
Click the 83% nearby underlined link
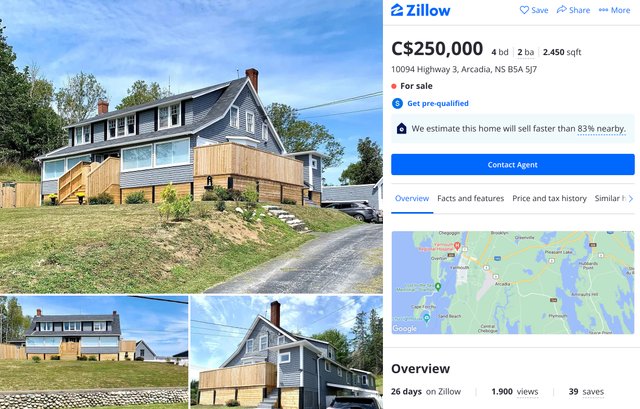[x=601, y=129]
